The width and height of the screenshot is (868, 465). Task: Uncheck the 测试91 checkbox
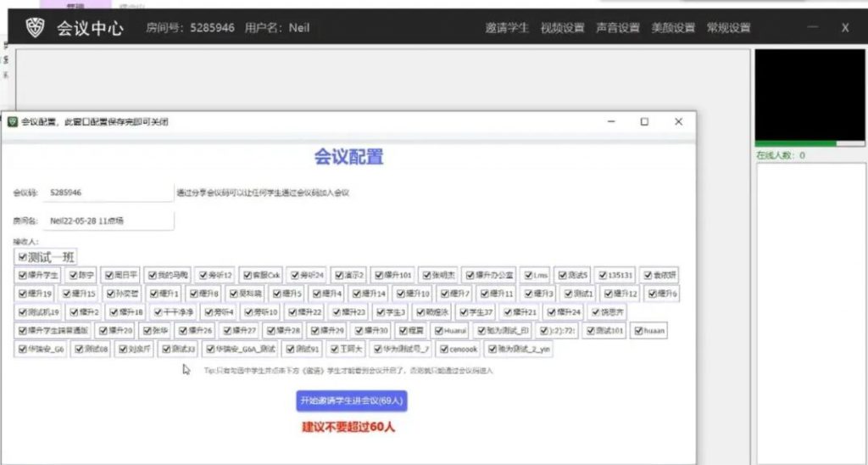(291, 349)
